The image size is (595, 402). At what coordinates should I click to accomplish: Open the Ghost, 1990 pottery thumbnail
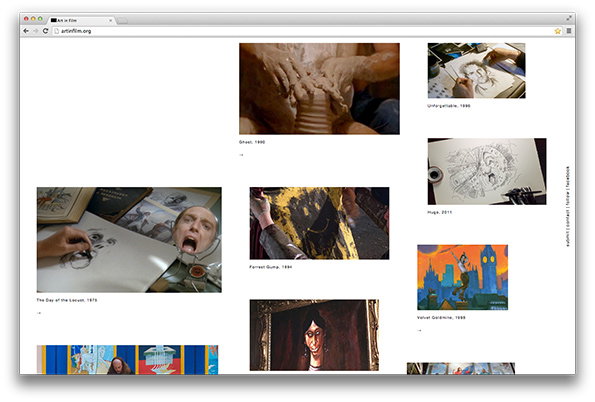(319, 88)
